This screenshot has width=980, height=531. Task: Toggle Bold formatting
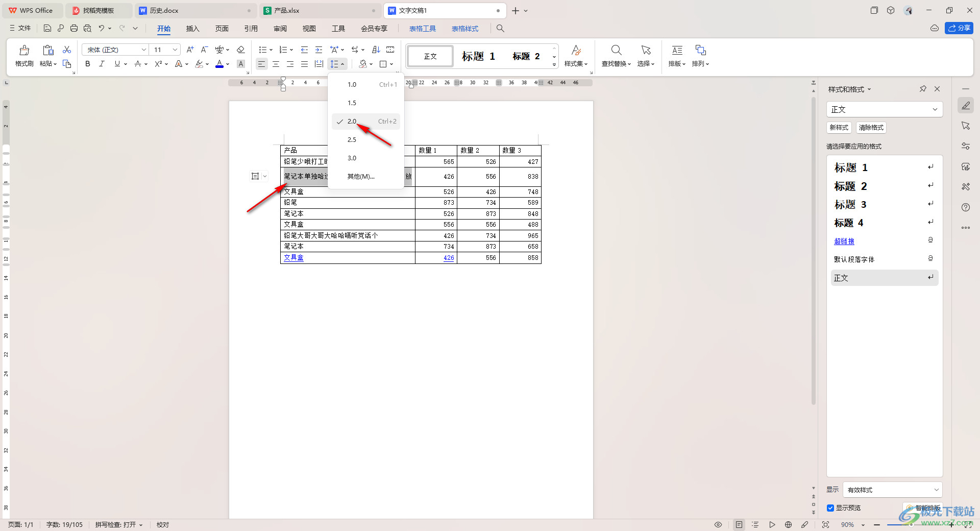[88, 64]
